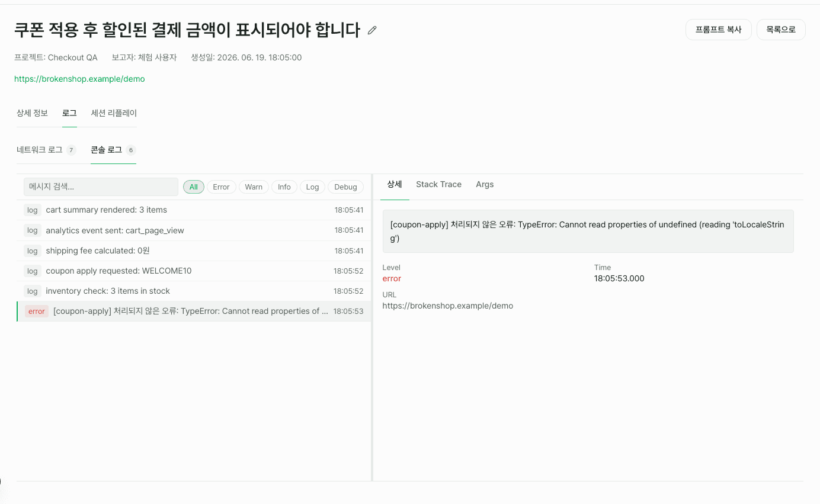The width and height of the screenshot is (820, 504).
Task: Open the brokenshop.example/demo link
Action: tap(79, 79)
